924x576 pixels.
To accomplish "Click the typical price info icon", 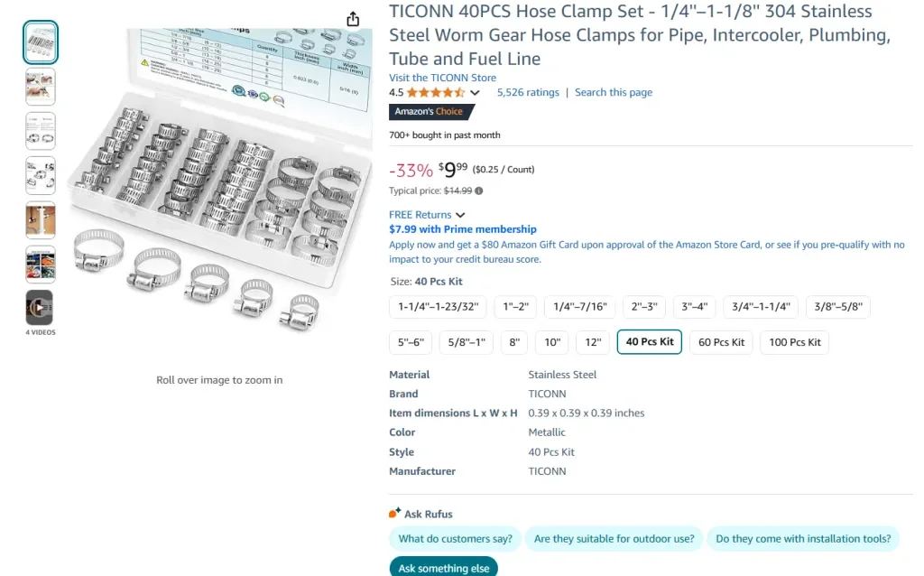I will (x=479, y=190).
